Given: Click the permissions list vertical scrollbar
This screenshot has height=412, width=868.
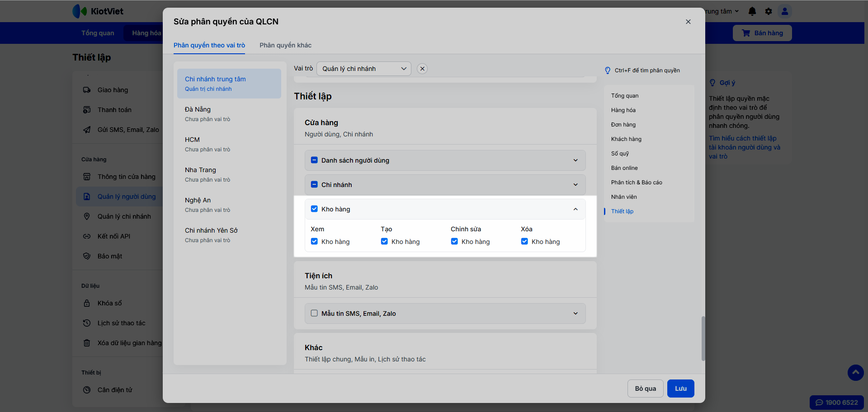Looking at the screenshot, I should point(703,338).
